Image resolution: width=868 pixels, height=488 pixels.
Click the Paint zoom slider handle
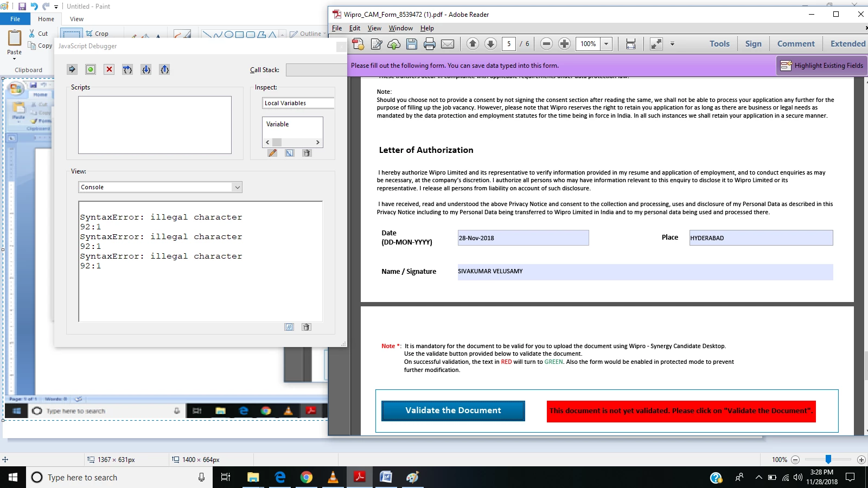tap(828, 459)
